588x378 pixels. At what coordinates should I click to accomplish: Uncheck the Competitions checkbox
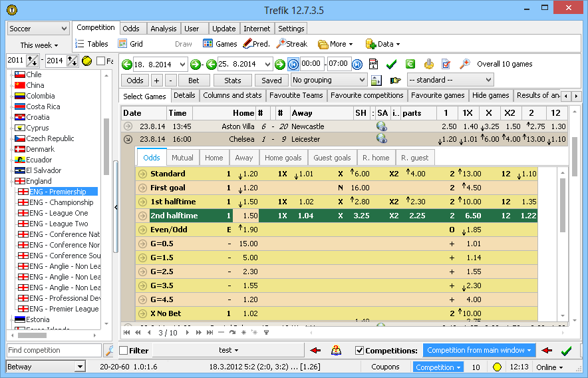click(x=360, y=351)
